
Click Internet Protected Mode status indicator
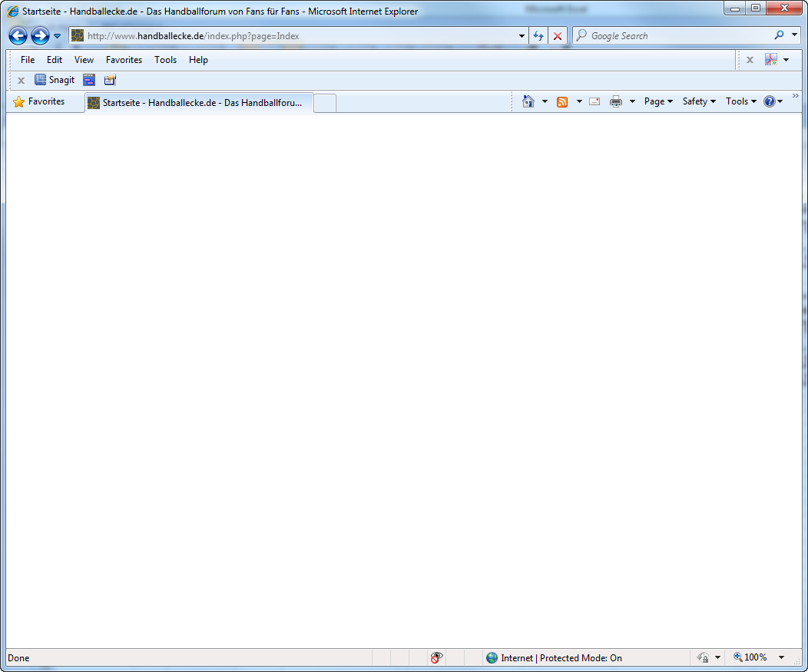point(554,657)
